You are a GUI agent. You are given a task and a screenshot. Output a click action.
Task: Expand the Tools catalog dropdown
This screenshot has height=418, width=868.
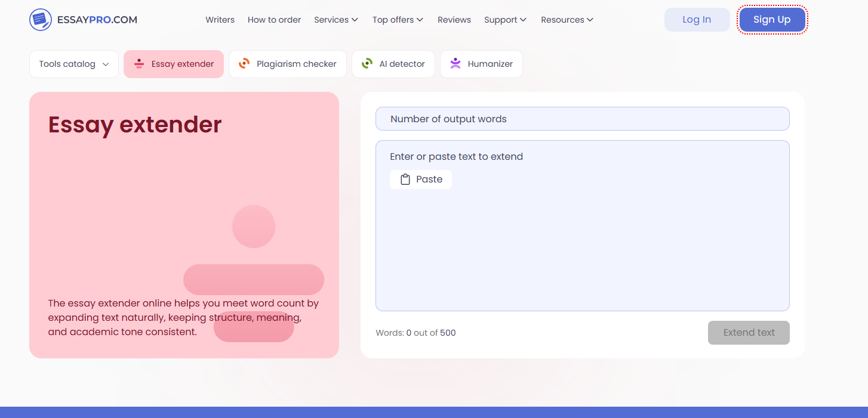pos(74,64)
